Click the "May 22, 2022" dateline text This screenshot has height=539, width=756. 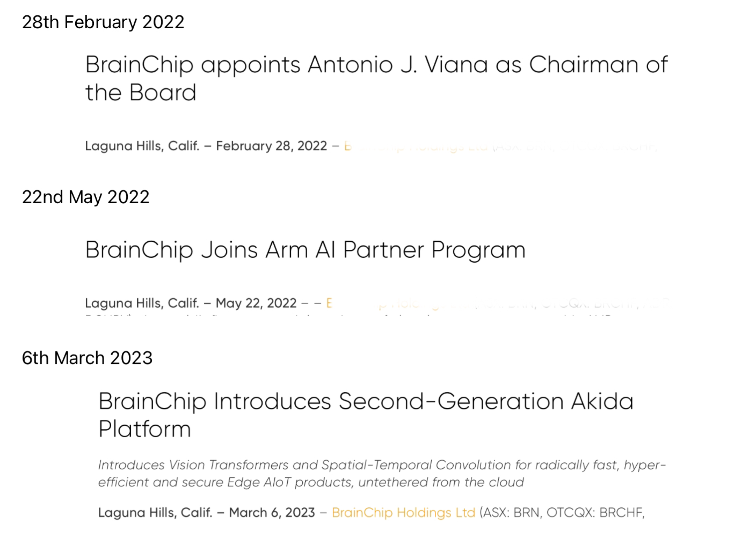256,303
